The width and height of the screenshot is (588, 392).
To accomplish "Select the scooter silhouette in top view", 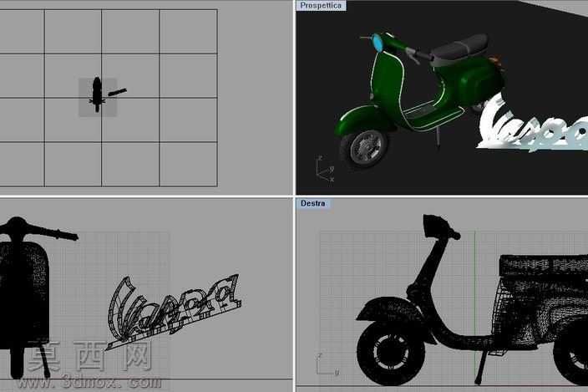I will [97, 94].
